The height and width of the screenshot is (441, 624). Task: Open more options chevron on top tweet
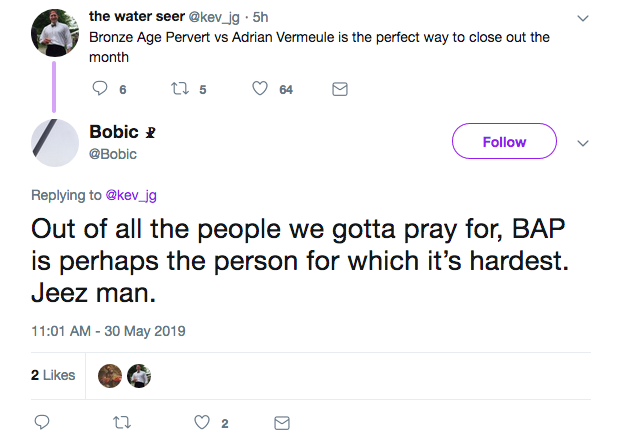click(583, 17)
